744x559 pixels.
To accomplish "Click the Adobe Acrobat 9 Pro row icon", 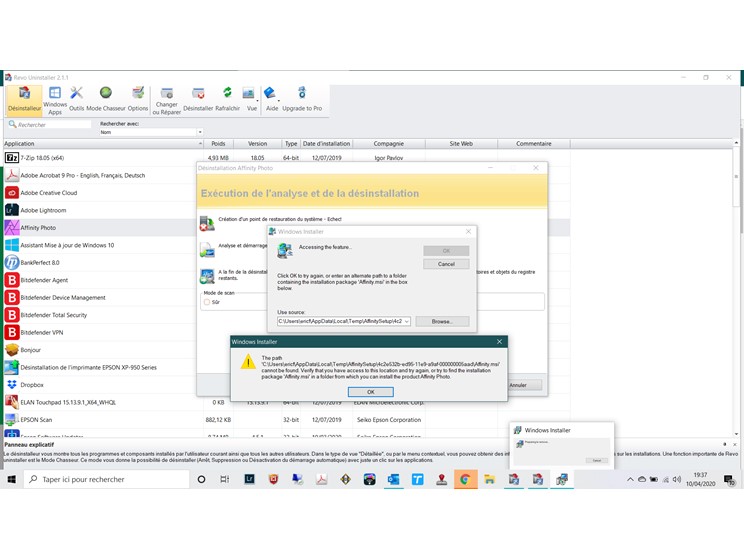I will pyautogui.click(x=12, y=175).
